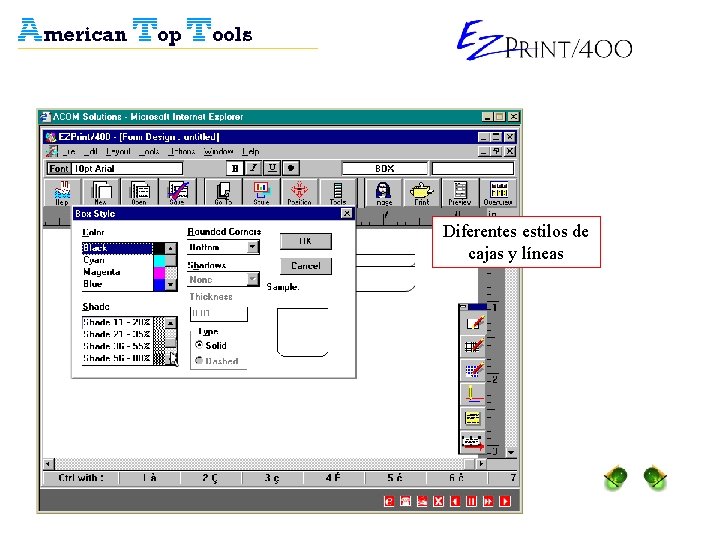Click the Open form toolbar icon

[x=139, y=192]
